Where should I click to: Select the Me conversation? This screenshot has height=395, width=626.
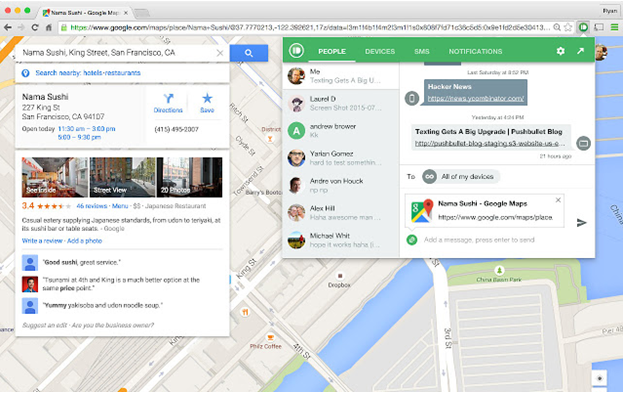(x=341, y=76)
